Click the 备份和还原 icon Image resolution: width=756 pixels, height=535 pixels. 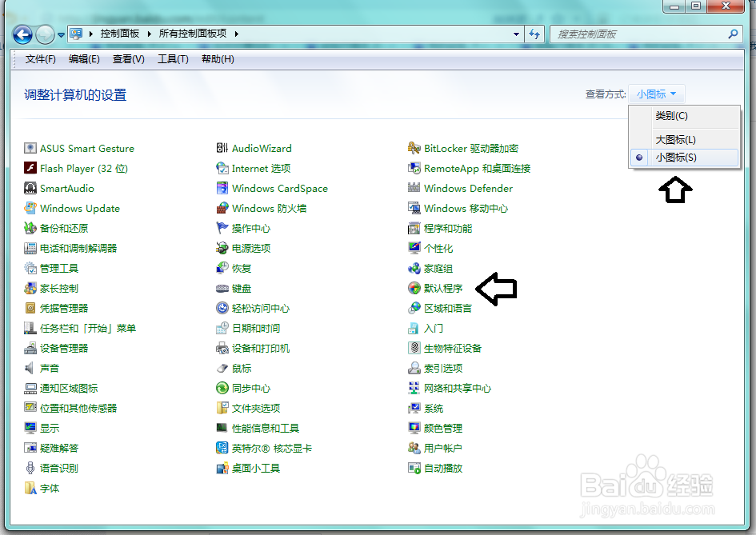click(x=30, y=228)
